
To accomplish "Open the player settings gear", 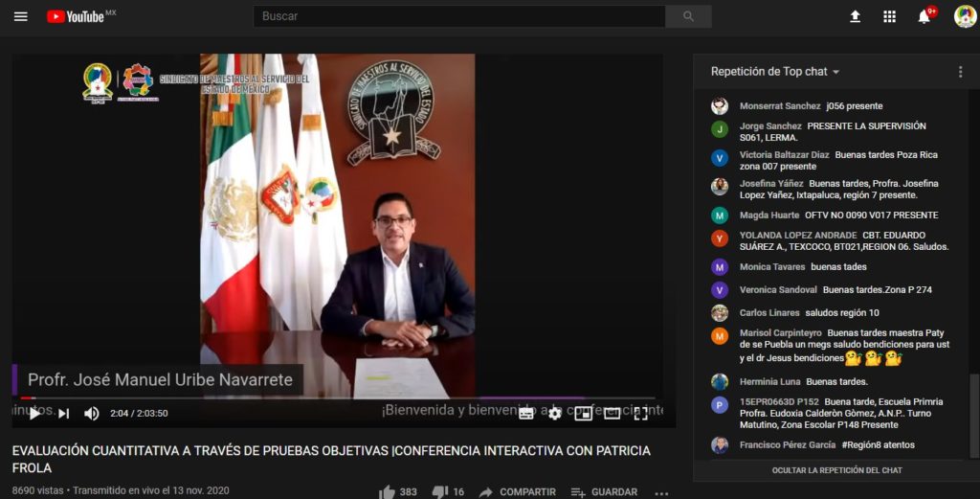I will [555, 414].
